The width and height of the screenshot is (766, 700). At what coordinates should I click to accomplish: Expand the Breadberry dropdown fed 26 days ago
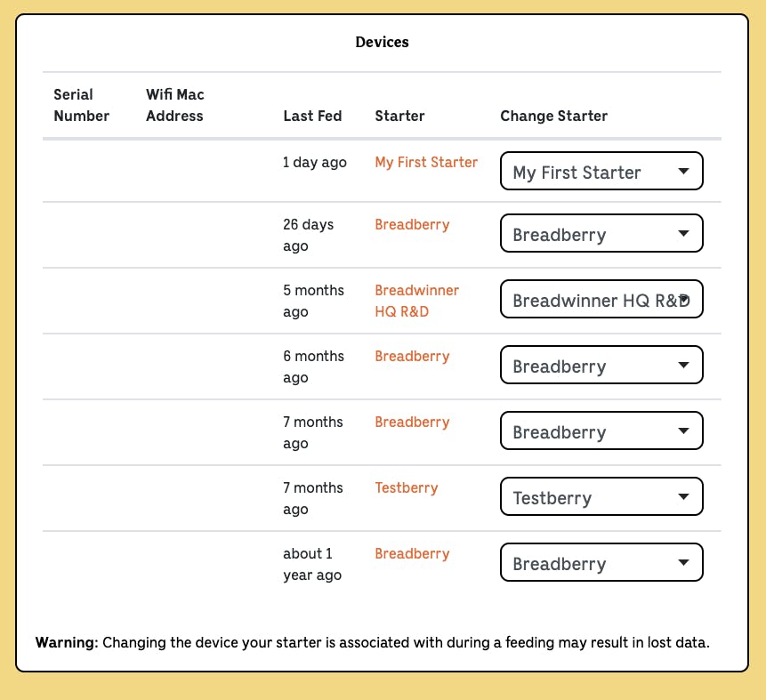point(601,234)
